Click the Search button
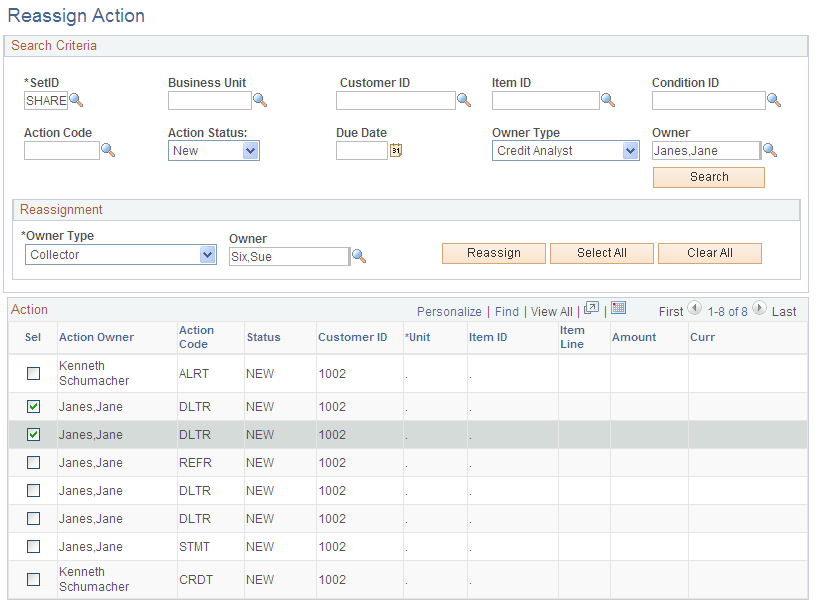Image resolution: width=817 pixels, height=610 pixels. pyautogui.click(x=708, y=177)
